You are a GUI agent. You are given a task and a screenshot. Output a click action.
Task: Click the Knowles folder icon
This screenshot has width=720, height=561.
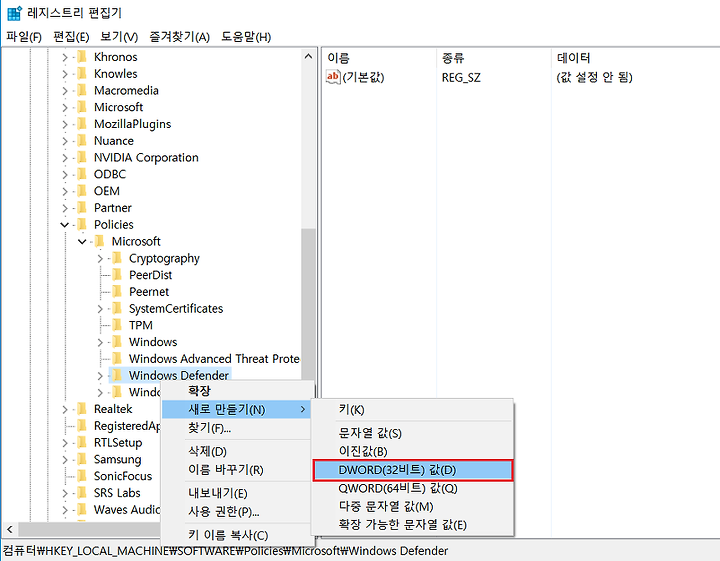pyautogui.click(x=82, y=73)
